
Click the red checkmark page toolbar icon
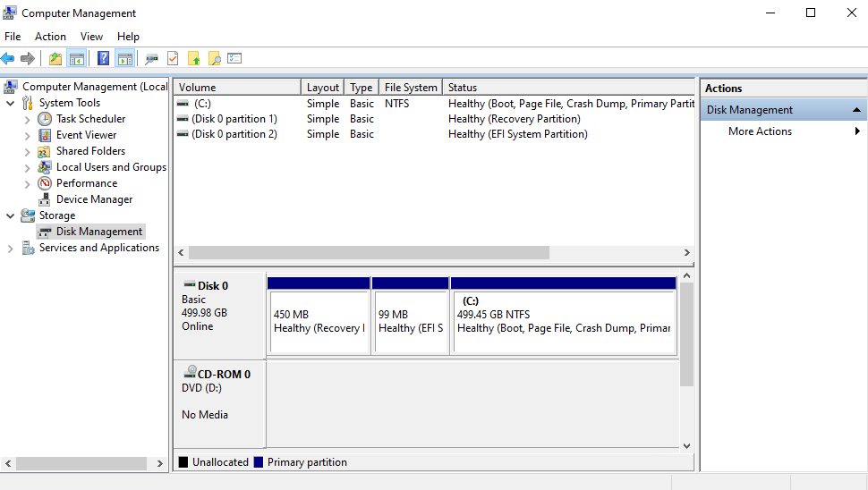(x=172, y=59)
